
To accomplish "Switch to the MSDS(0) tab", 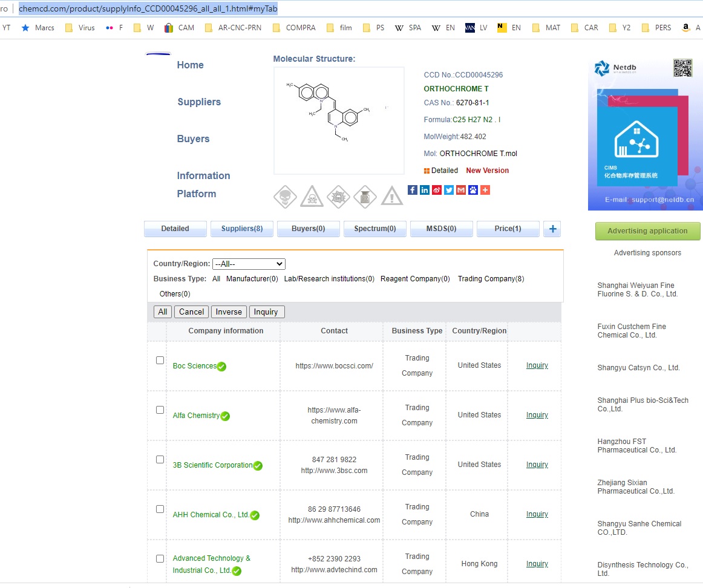I will tap(441, 229).
